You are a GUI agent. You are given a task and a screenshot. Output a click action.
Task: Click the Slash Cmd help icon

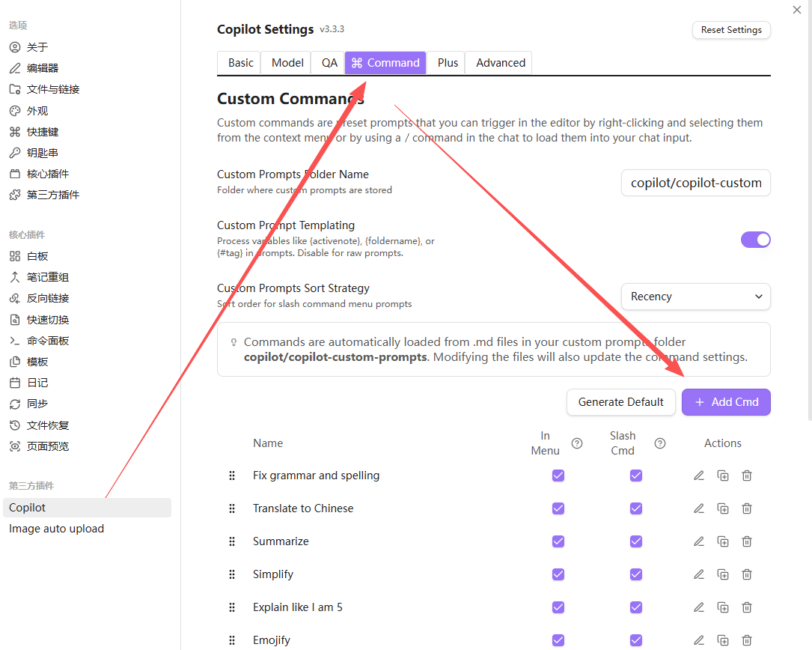click(x=660, y=443)
